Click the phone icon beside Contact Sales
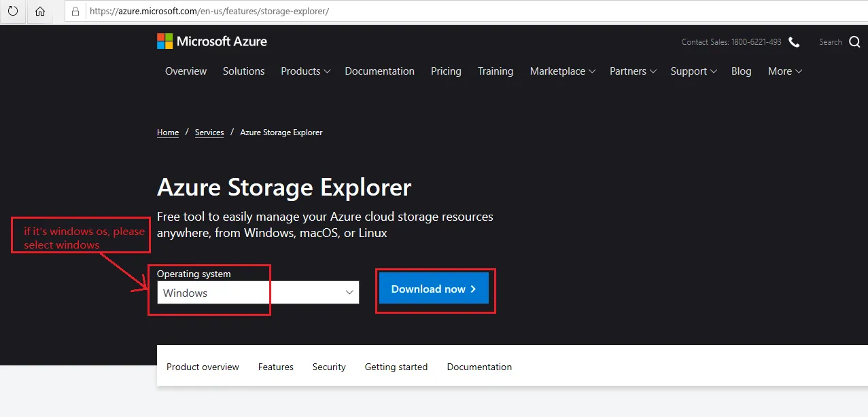The image size is (868, 417). pyautogui.click(x=794, y=42)
